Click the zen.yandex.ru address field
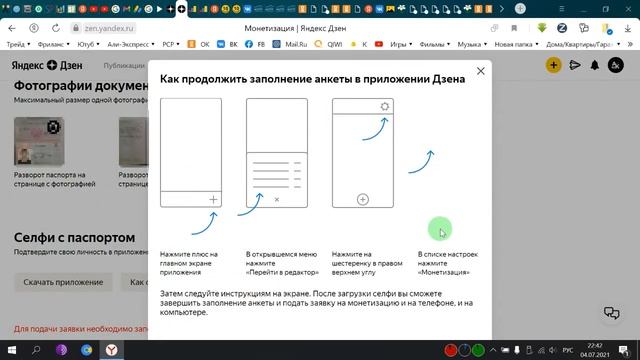 109,28
